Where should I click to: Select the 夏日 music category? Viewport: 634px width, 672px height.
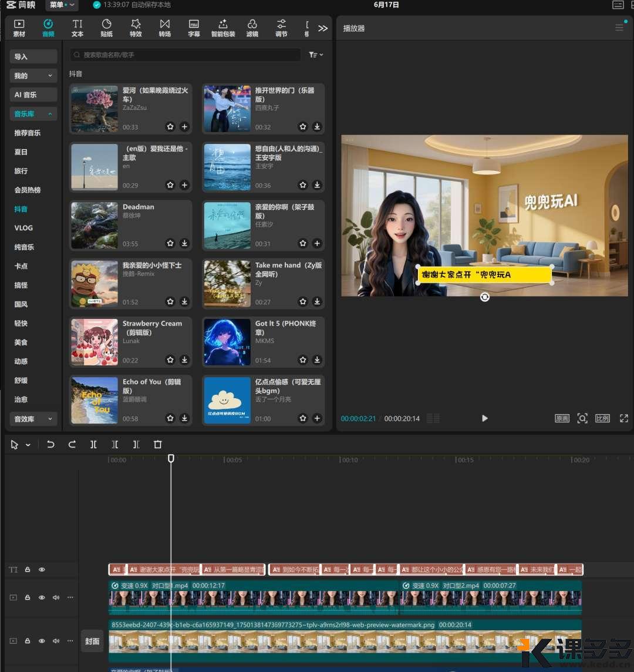(21, 152)
